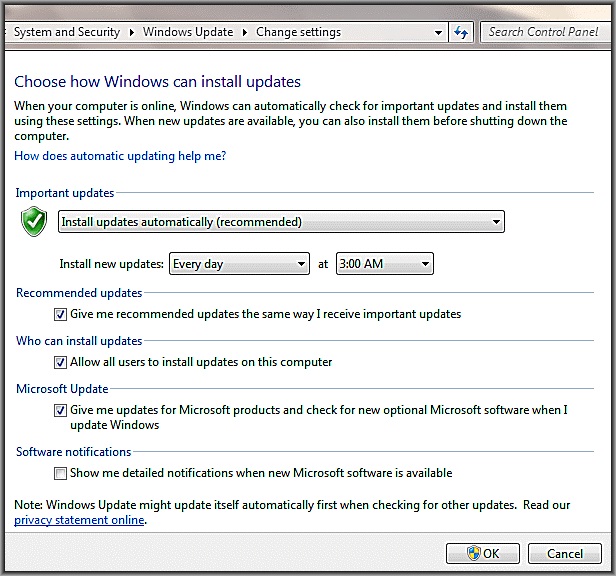The width and height of the screenshot is (616, 576).
Task: Toggle 'Allow all users to install updates'
Action: coord(61,362)
